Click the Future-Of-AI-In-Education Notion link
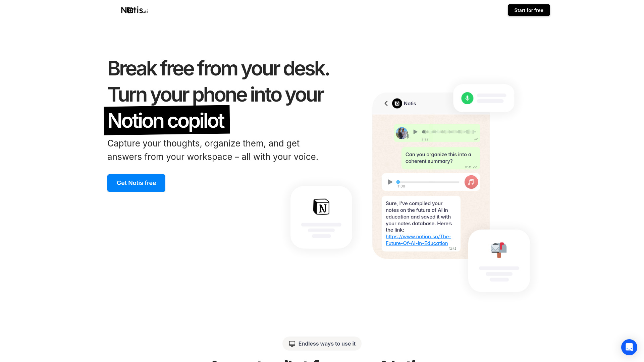Viewport: 644px width, 362px height. tap(418, 240)
